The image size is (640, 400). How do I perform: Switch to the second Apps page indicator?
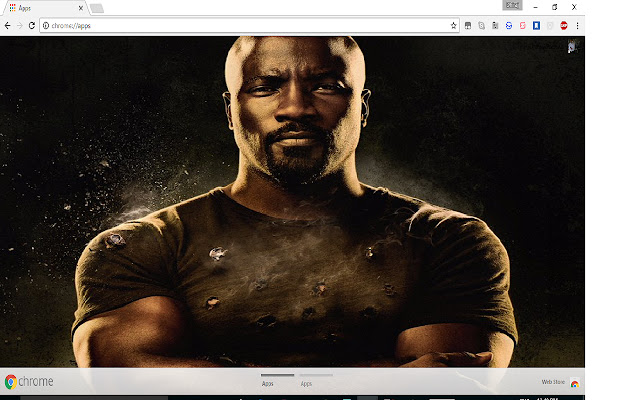(x=316, y=380)
